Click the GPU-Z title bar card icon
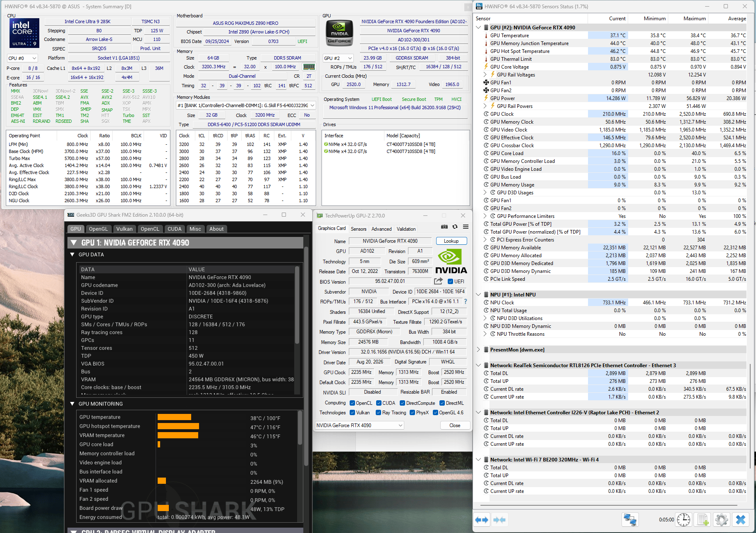This screenshot has width=756, height=533. [320, 215]
